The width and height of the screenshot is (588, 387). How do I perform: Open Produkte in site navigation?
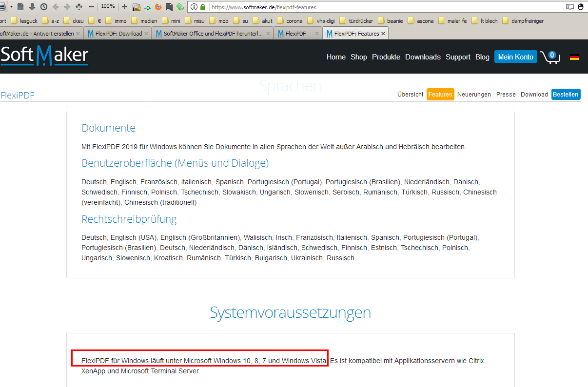click(386, 57)
